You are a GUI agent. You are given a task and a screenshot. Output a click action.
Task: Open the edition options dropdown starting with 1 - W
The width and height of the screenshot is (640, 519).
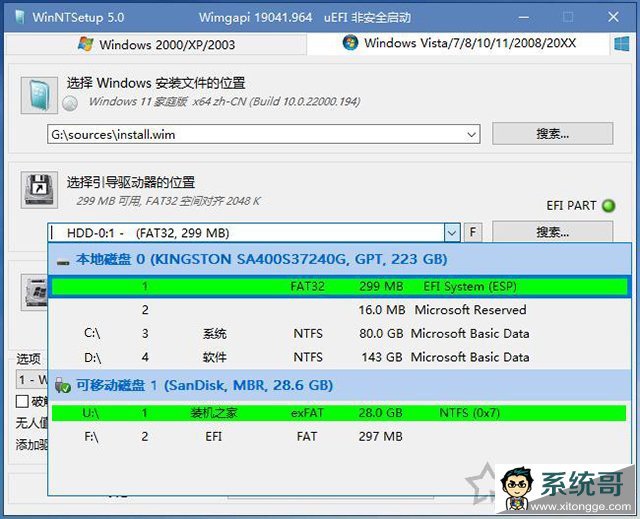(32, 379)
